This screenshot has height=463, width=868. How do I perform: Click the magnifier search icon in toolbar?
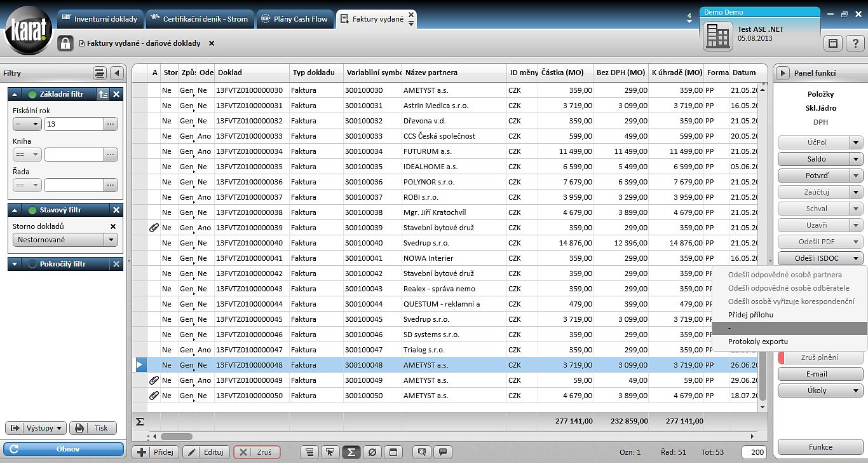(421, 452)
